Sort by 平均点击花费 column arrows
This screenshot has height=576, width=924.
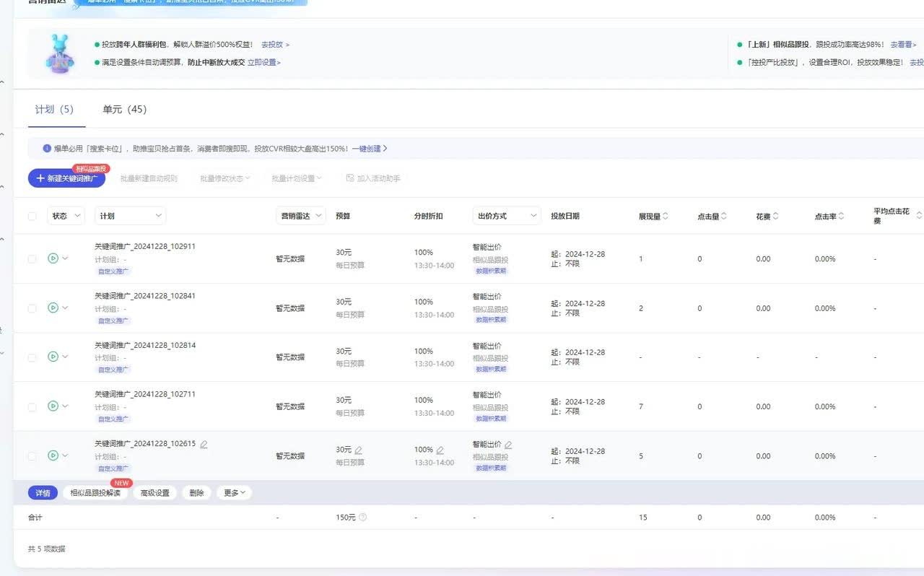coord(919,216)
